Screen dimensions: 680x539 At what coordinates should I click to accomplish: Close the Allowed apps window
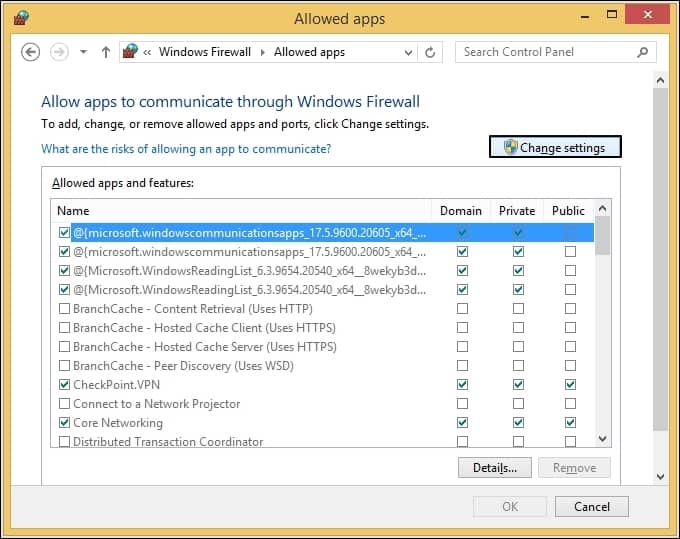point(647,15)
